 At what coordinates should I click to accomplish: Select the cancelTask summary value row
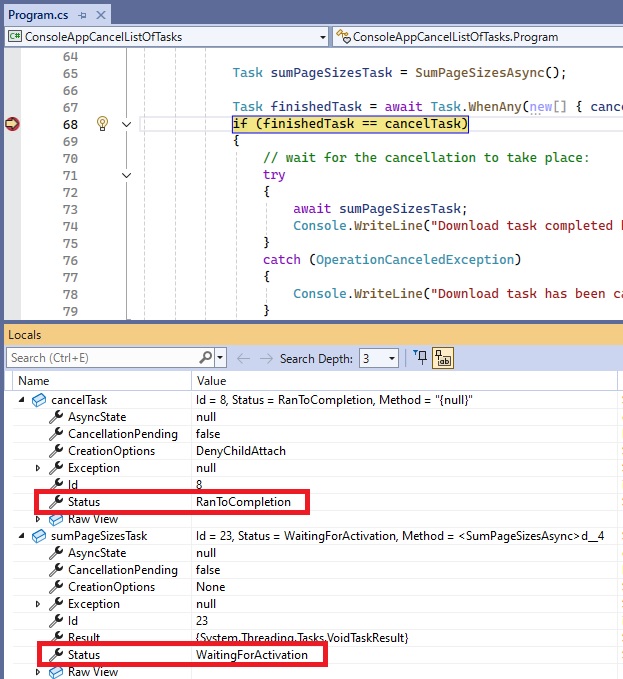coord(334,400)
